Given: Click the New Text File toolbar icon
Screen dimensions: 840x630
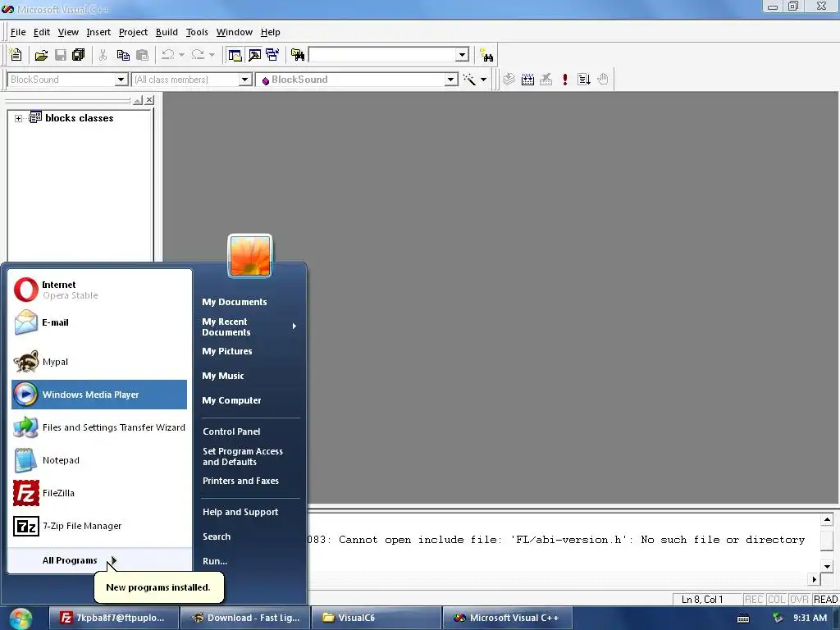Looking at the screenshot, I should [x=16, y=55].
